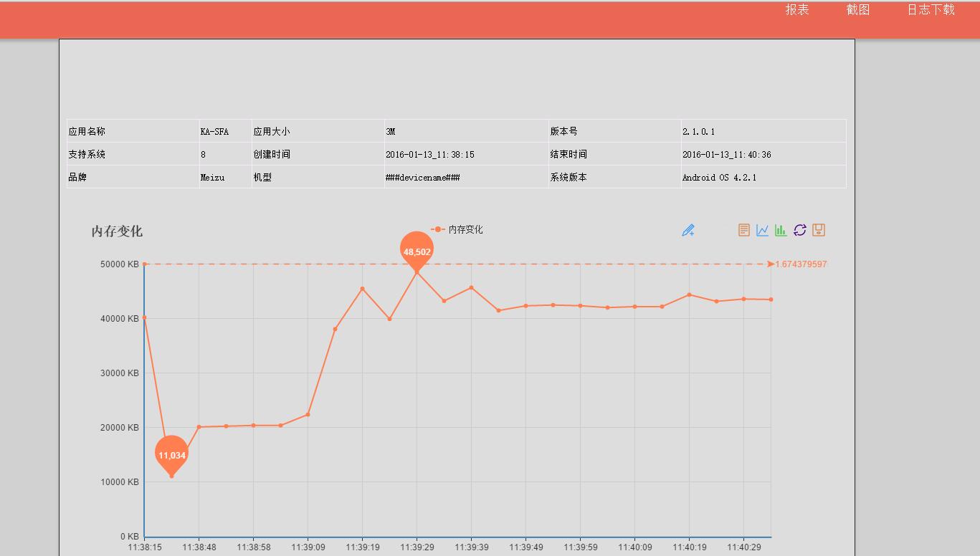The height and width of the screenshot is (556, 980).
Task: Switch the chart to line view
Action: pyautogui.click(x=762, y=230)
